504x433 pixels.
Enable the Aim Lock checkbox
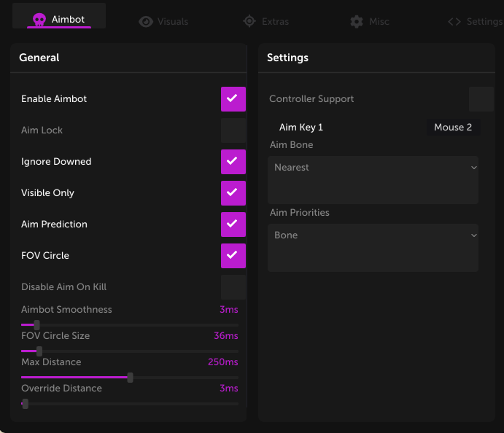pyautogui.click(x=233, y=130)
